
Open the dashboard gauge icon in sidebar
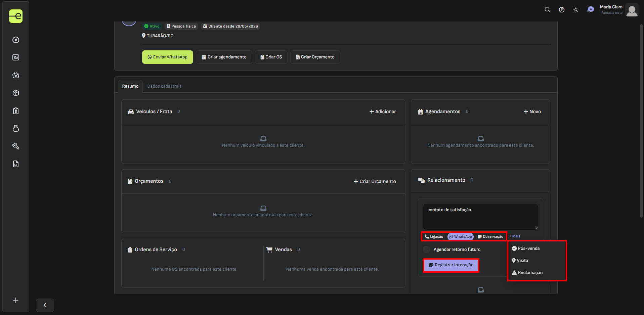[x=16, y=40]
